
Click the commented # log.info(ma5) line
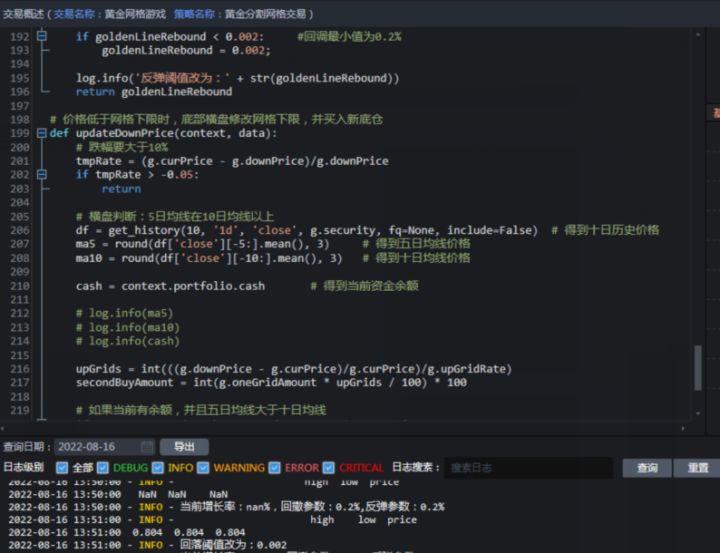(x=124, y=313)
